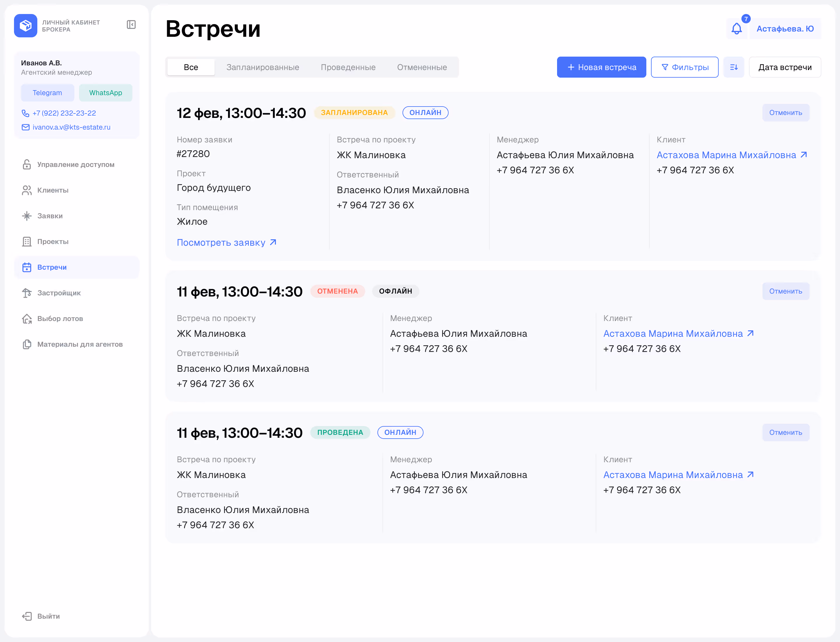The image size is (840, 642).
Task: Click the Выйти logout icon
Action: pyautogui.click(x=27, y=616)
